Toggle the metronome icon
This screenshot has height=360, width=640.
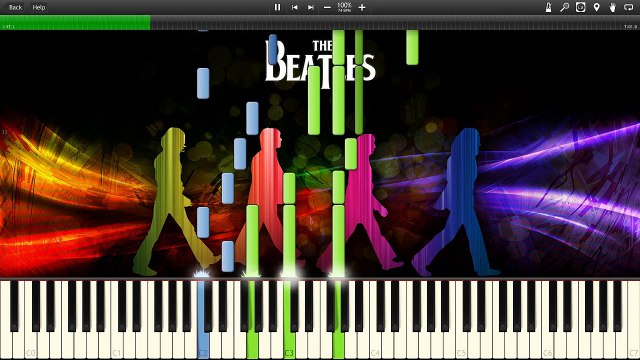tap(549, 7)
